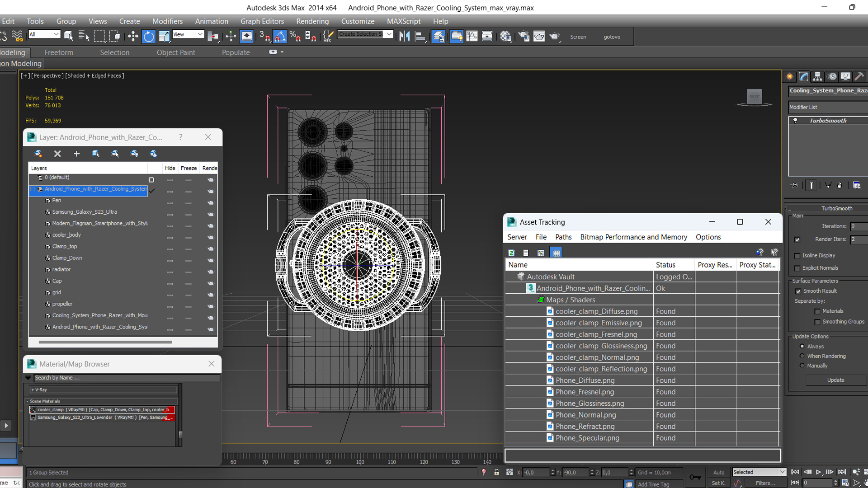Collapse the Android_Phone layer tree node
This screenshot has height=488, width=868.
[33, 189]
